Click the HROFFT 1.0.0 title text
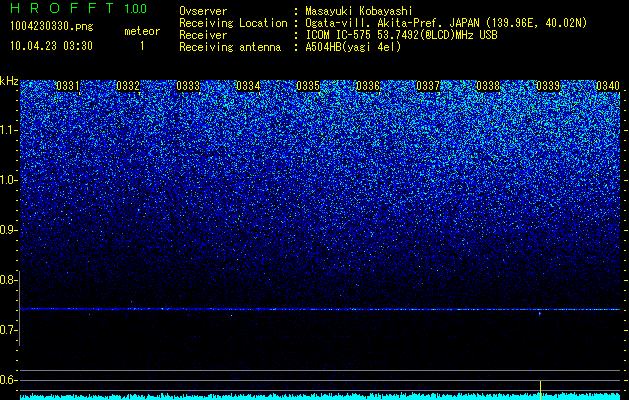The width and height of the screenshot is (629, 400). click(78, 8)
